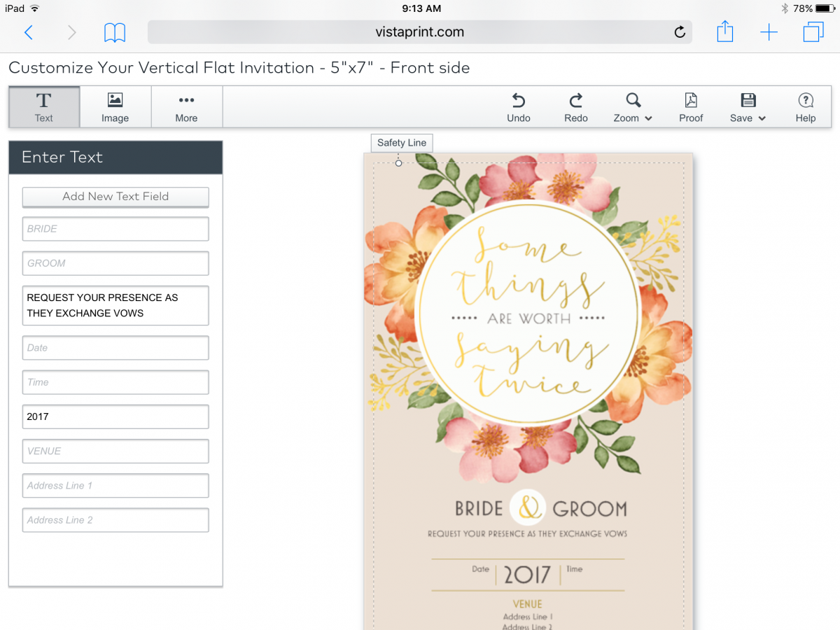Click the VENUE input field
This screenshot has width=840, height=630.
[115, 451]
